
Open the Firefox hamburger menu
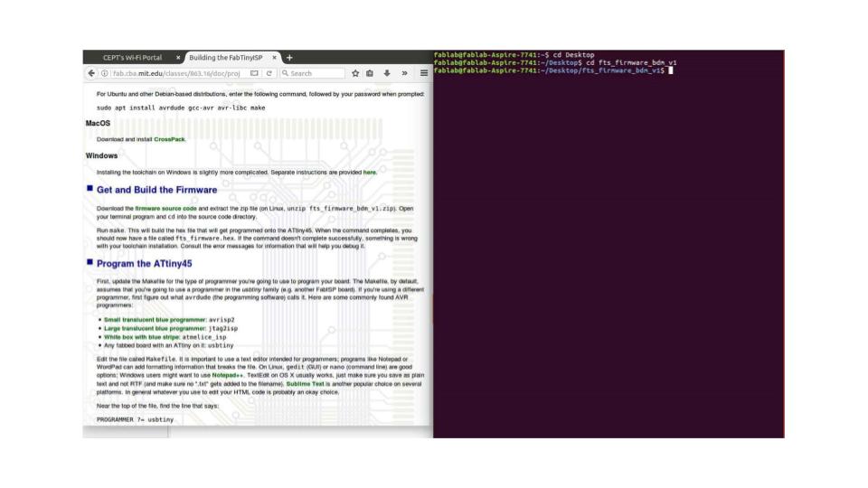424,73
